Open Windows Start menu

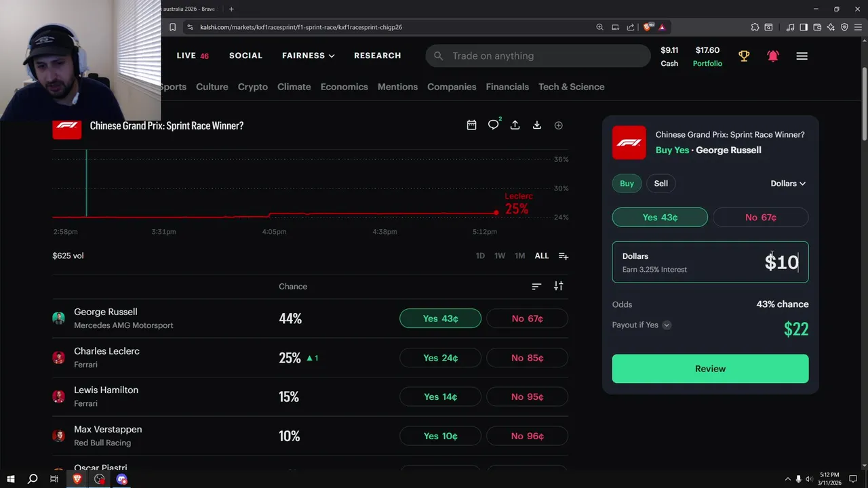click(x=10, y=479)
